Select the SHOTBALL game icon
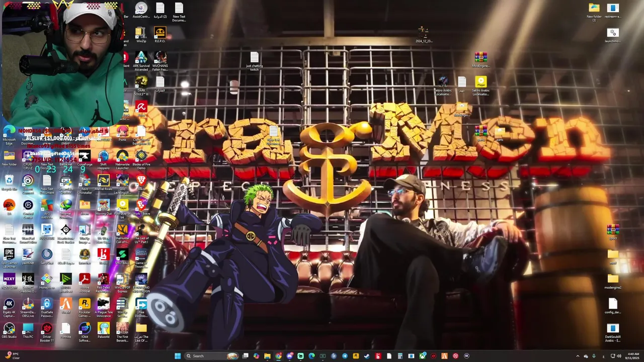644x362 pixels. 122,257
